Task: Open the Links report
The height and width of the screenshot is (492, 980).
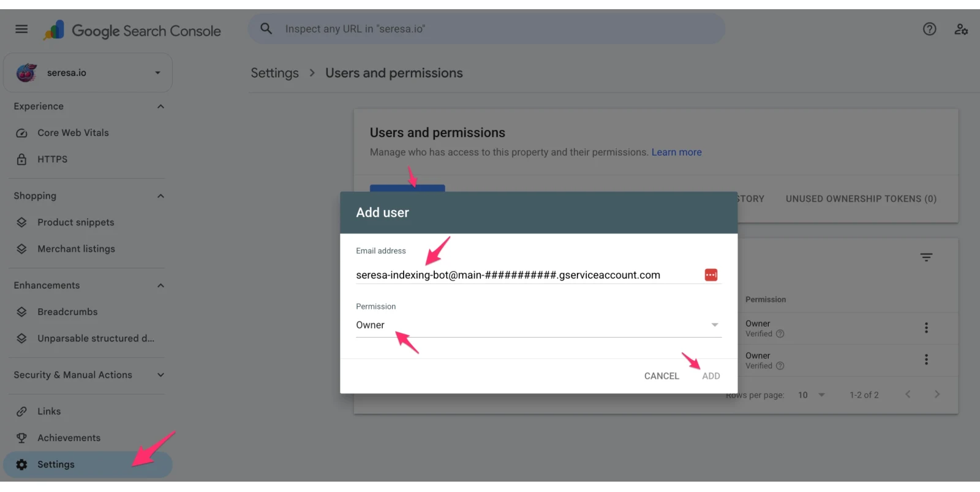Action: (x=49, y=412)
